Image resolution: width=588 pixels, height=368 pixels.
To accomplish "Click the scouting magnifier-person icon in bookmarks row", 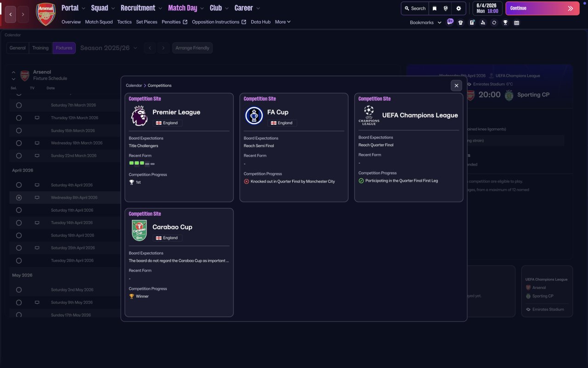I will [x=483, y=23].
